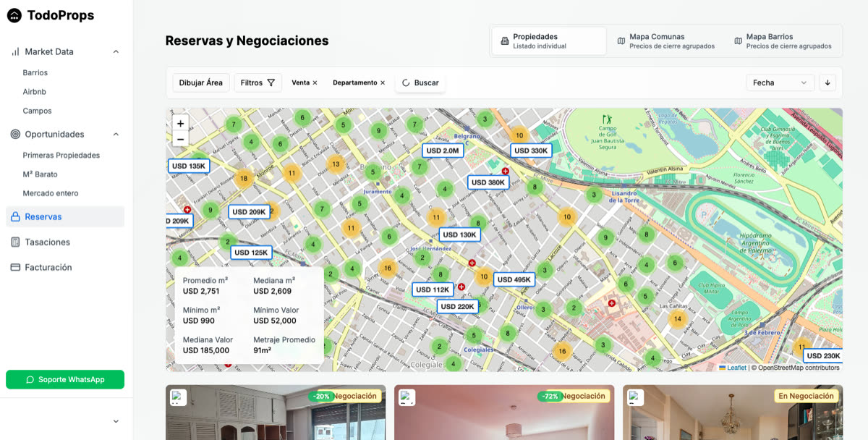Click the TodoProps home logo icon
Viewport: 868px width, 440px height.
point(14,15)
